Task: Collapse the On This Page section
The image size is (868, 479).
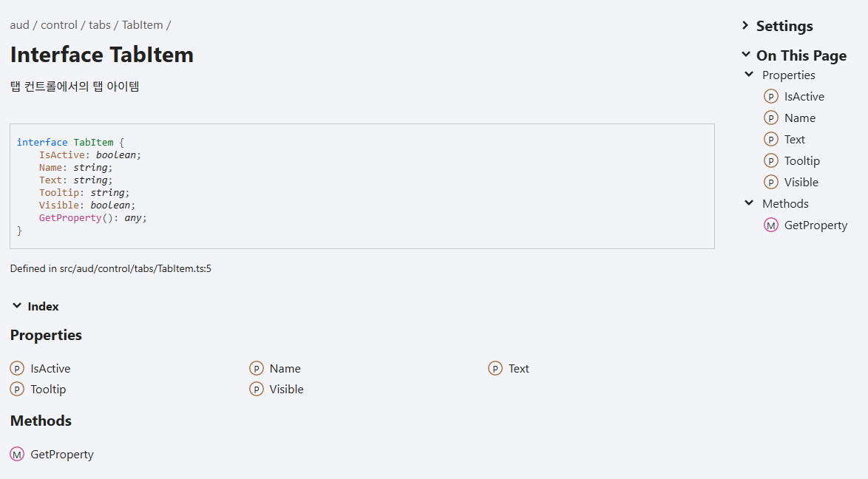Action: pos(745,55)
